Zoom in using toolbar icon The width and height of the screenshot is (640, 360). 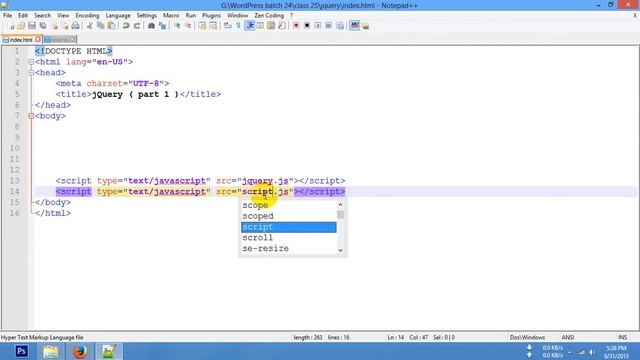(177, 26)
